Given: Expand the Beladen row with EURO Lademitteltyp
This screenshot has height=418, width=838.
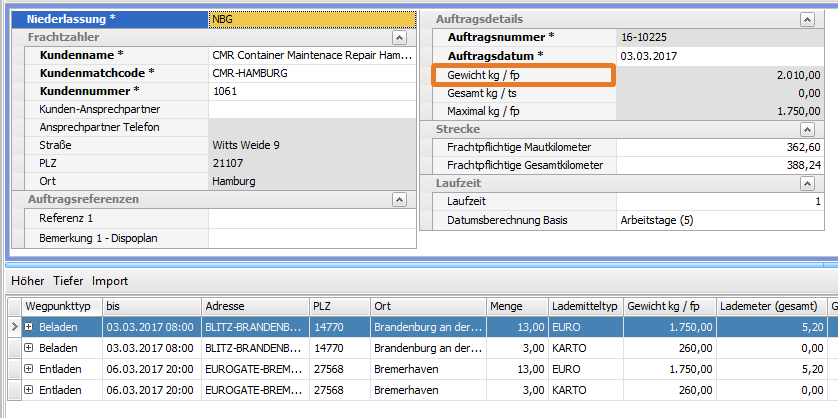Looking at the screenshot, I should coord(29,327).
